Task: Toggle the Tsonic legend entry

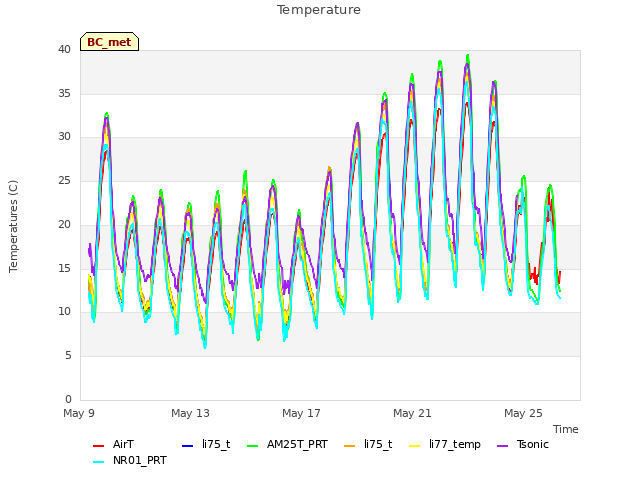Action: [523, 444]
